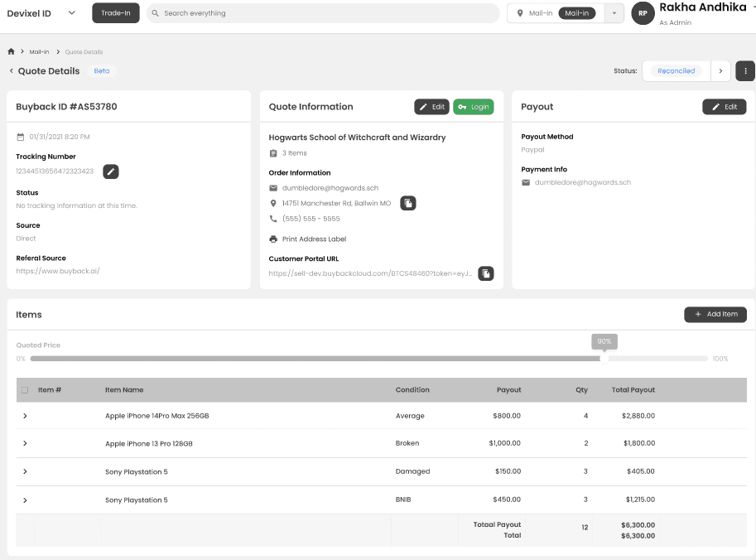
Task: Toggle the select-all checkbox in the items header
Action: [x=25, y=389]
